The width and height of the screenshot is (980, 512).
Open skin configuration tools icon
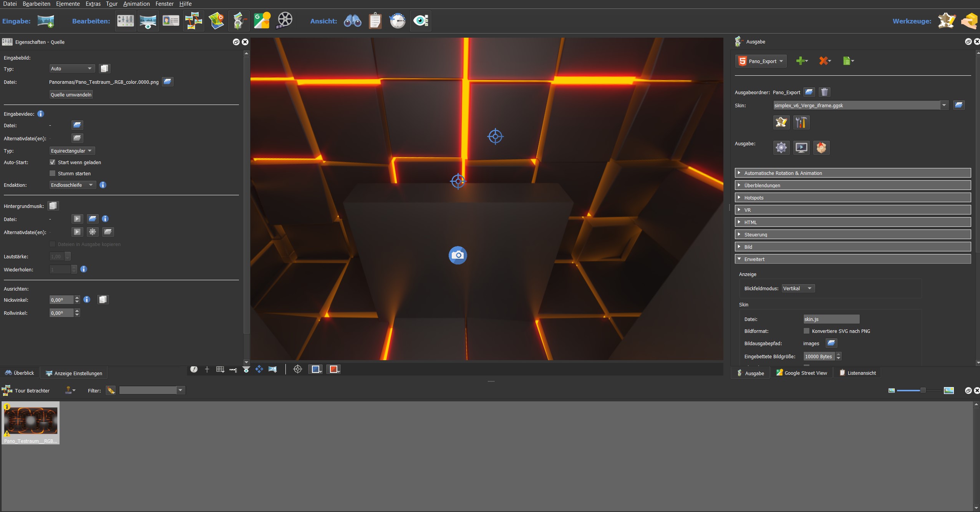(801, 122)
